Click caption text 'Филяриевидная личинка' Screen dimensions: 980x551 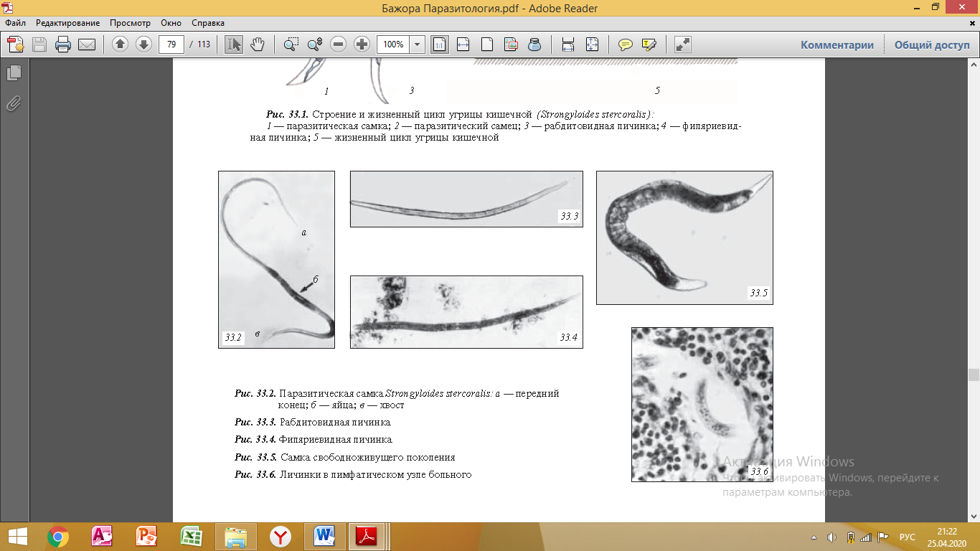point(335,439)
